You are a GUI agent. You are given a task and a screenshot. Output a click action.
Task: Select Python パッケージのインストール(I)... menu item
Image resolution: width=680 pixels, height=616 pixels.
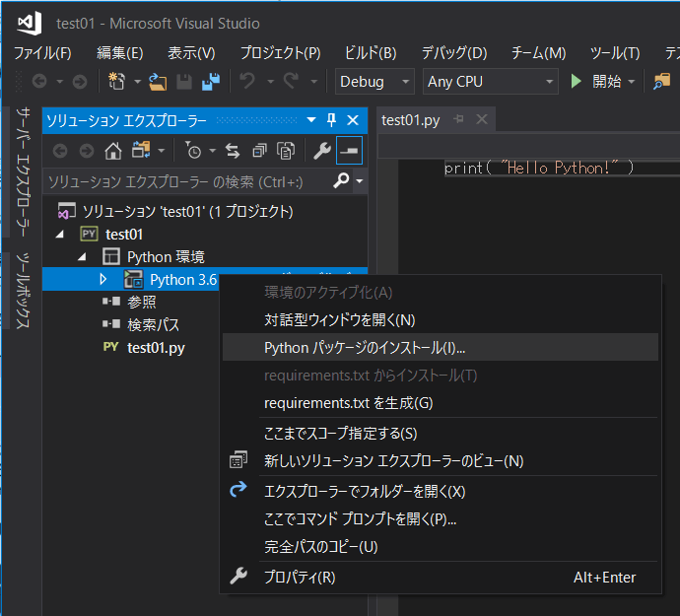point(441,347)
